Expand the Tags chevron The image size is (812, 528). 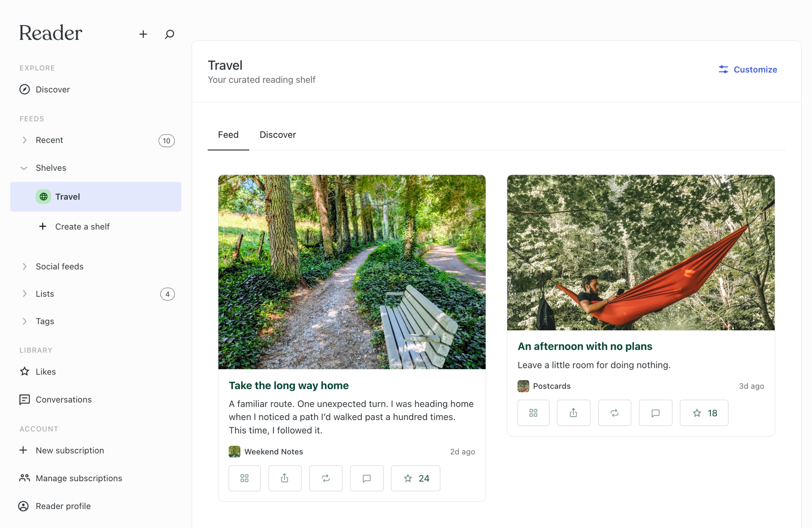[24, 321]
